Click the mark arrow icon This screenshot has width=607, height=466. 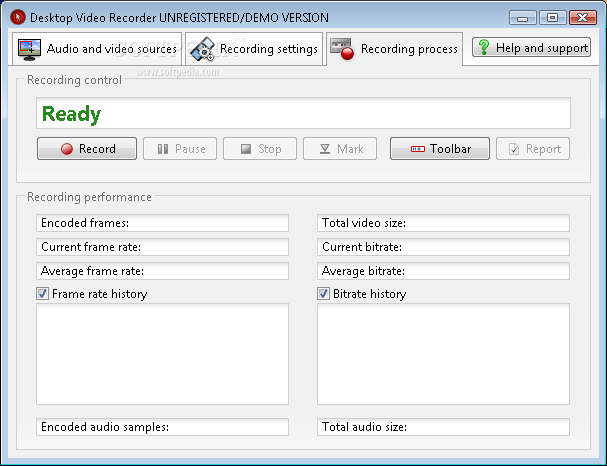(325, 149)
